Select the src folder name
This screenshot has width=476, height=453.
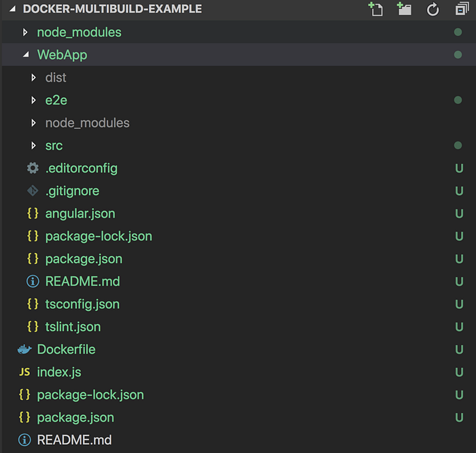point(54,146)
